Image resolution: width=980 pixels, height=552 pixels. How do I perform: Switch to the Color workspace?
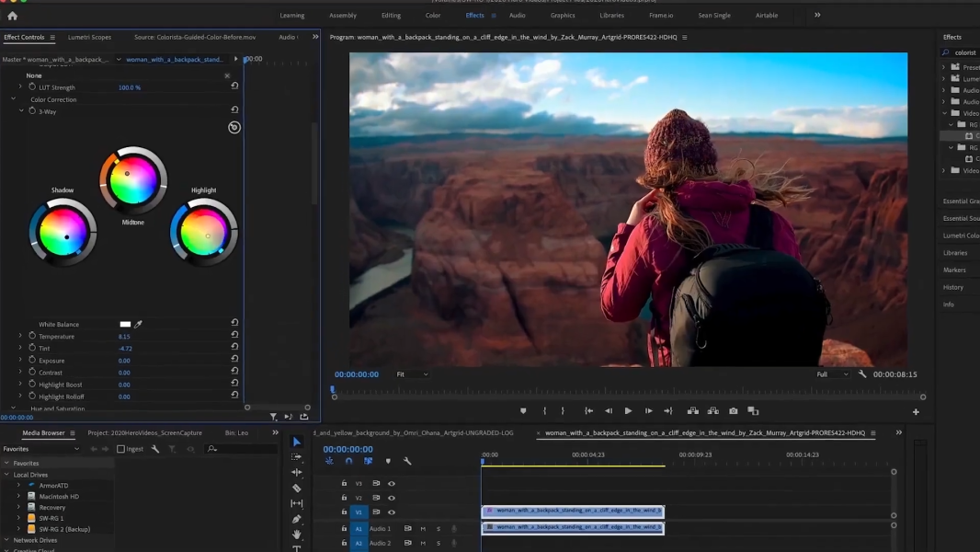click(433, 15)
